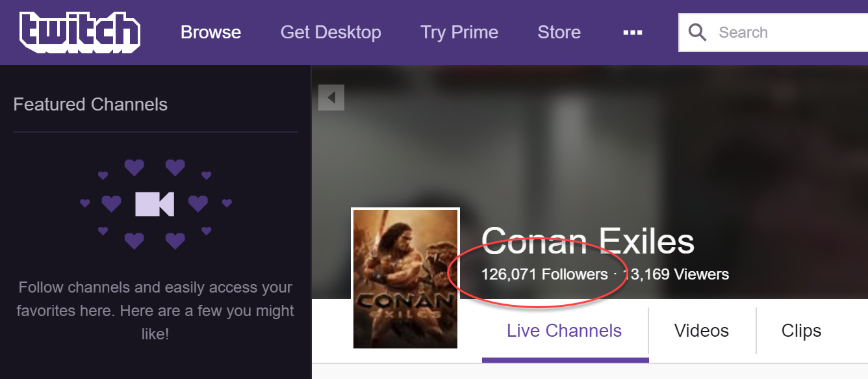Go to the Store page
868x379 pixels.
pos(559,33)
